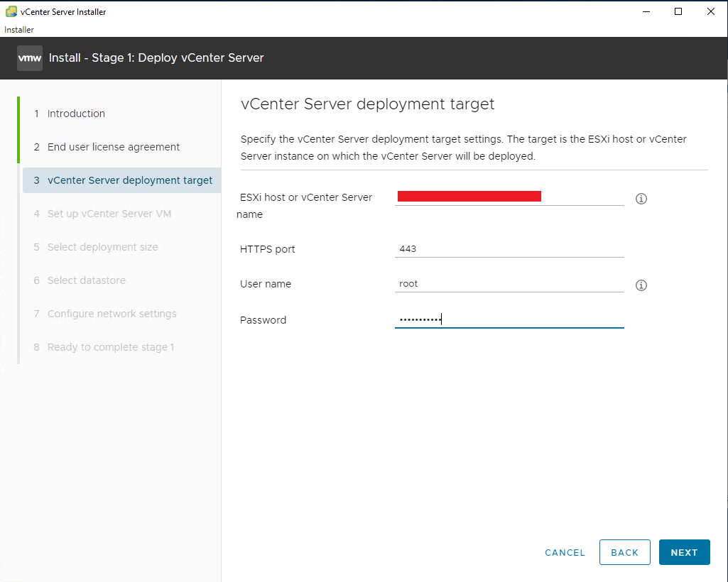The image size is (728, 582).
Task: Select step 7 Configure network settings
Action: [x=105, y=314]
